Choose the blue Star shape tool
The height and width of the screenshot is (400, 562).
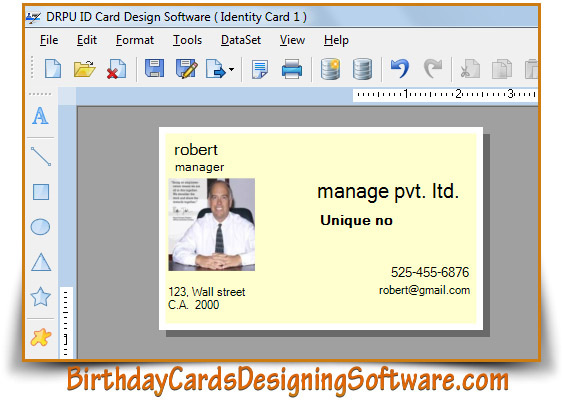[x=41, y=297]
